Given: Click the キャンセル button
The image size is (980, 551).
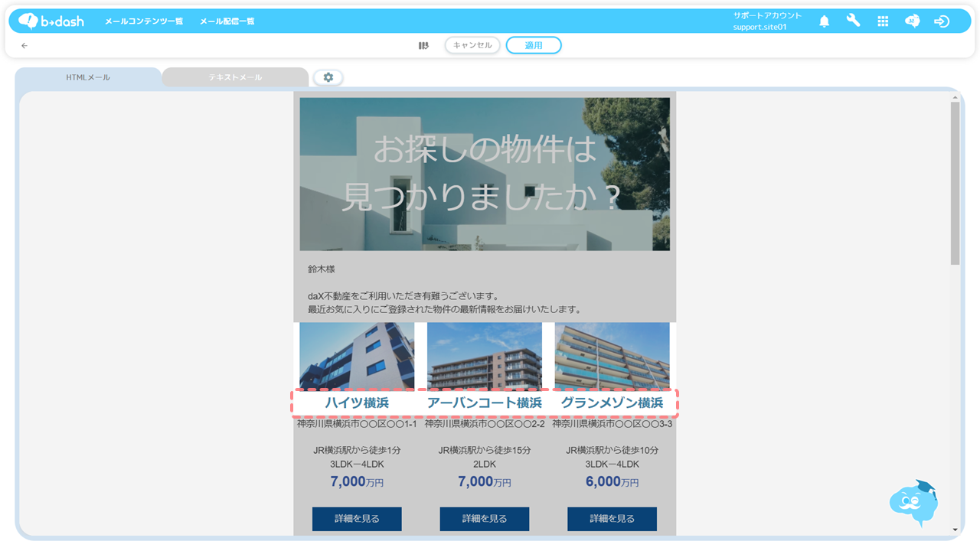Looking at the screenshot, I should tap(472, 45).
